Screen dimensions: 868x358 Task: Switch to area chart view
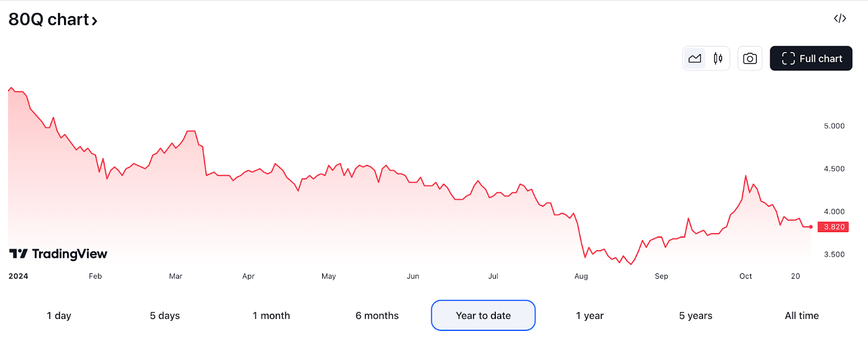point(695,59)
